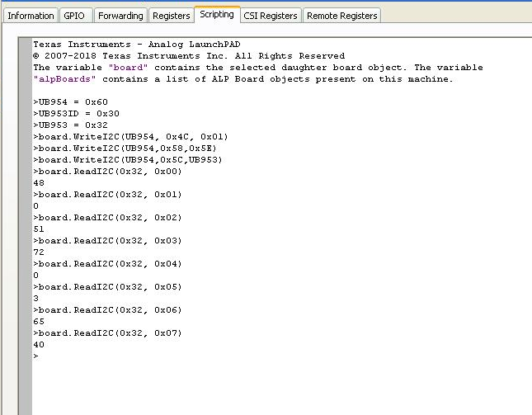Click the 'Analog LaunchPAD' header line
Image resolution: width=532 pixels, height=415 pixels.
pyautogui.click(x=137, y=44)
